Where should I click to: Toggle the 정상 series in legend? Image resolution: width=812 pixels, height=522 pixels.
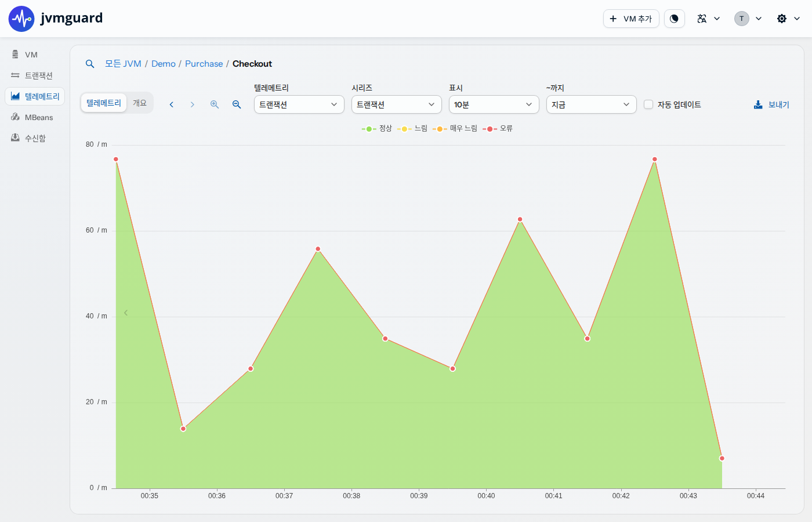point(377,129)
